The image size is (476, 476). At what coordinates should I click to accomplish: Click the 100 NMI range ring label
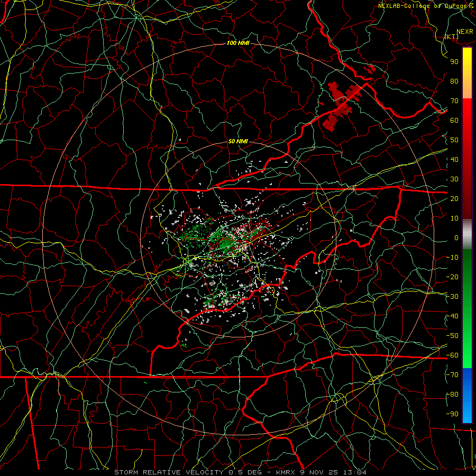pyautogui.click(x=238, y=43)
